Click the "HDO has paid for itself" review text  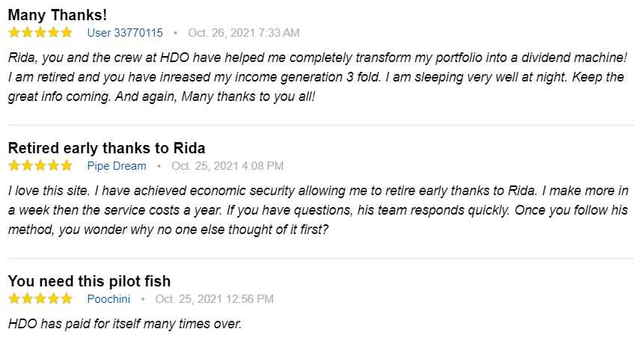tap(125, 324)
